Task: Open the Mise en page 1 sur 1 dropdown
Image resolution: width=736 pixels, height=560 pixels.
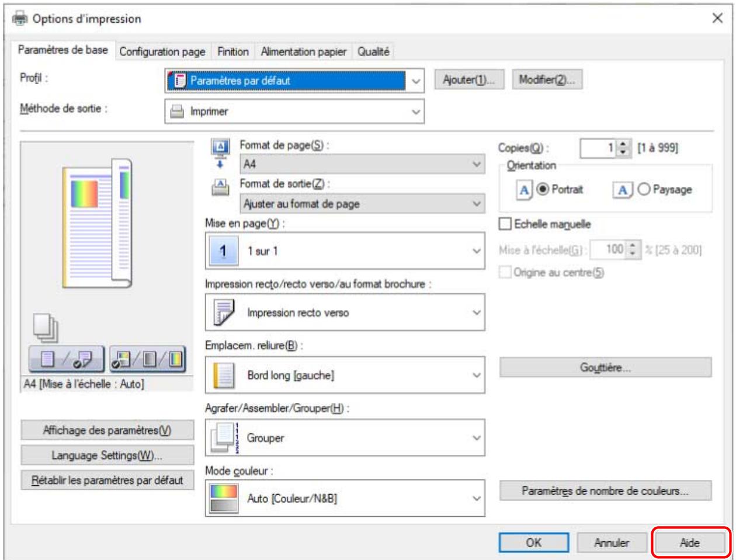Action: 345,251
